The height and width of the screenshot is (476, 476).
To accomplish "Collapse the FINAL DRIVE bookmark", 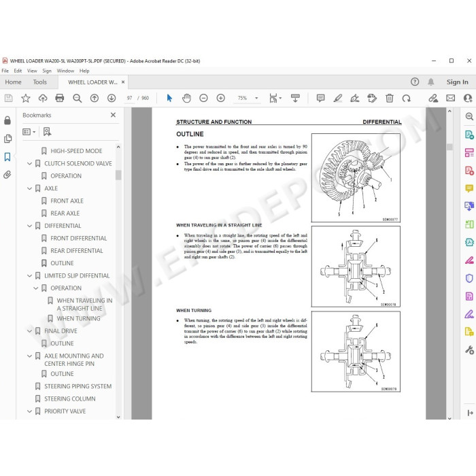I will coord(29,331).
